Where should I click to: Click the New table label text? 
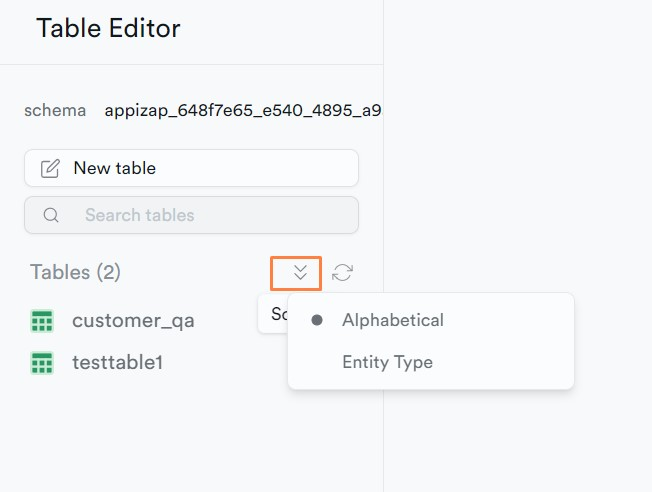(115, 168)
